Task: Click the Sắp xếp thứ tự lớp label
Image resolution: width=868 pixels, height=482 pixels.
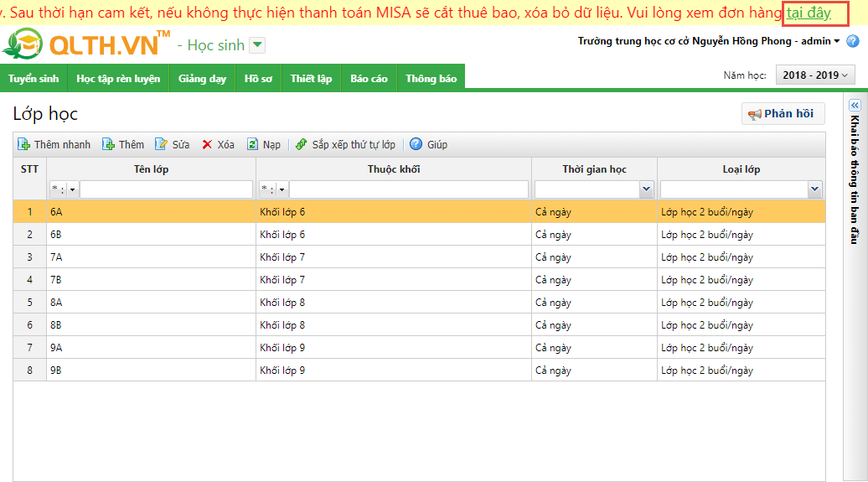Action: 354,144
